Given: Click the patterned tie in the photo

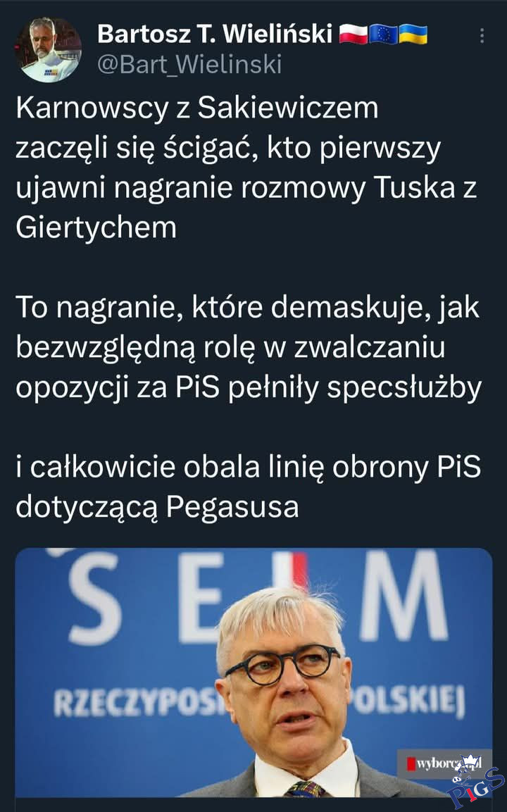Looking at the screenshot, I should click(x=304, y=789).
